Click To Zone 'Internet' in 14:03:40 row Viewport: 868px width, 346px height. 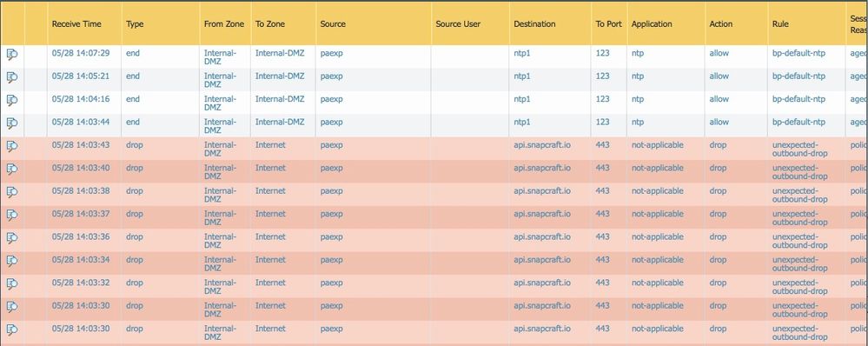(x=270, y=168)
